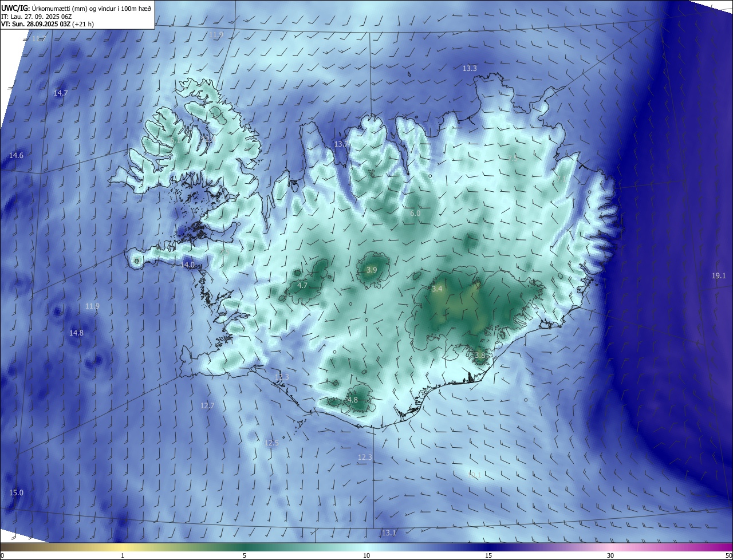Click the 15.0 value near the map's lower-left corner
Screen dimensions: 733x560
(x=17, y=492)
